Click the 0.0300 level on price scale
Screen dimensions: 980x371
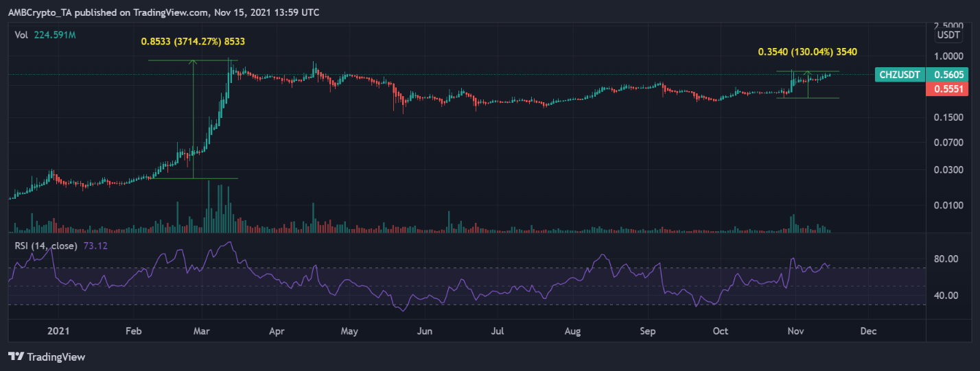click(947, 169)
